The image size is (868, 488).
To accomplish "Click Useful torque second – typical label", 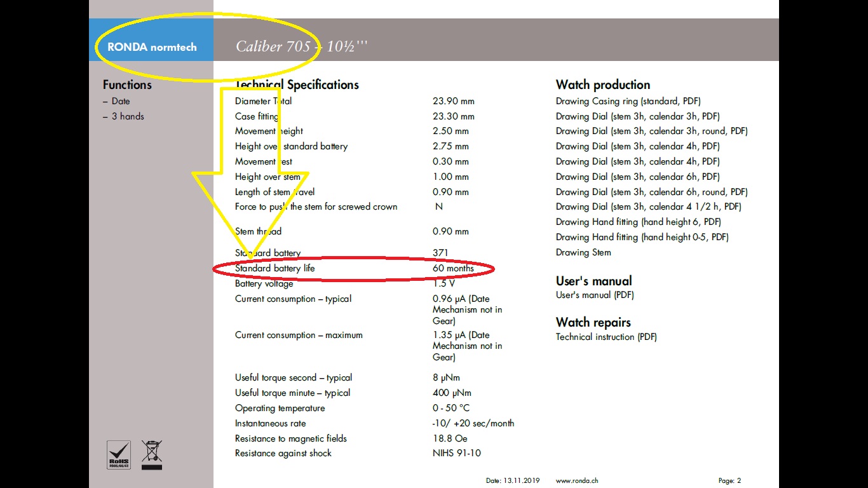I will [x=293, y=377].
